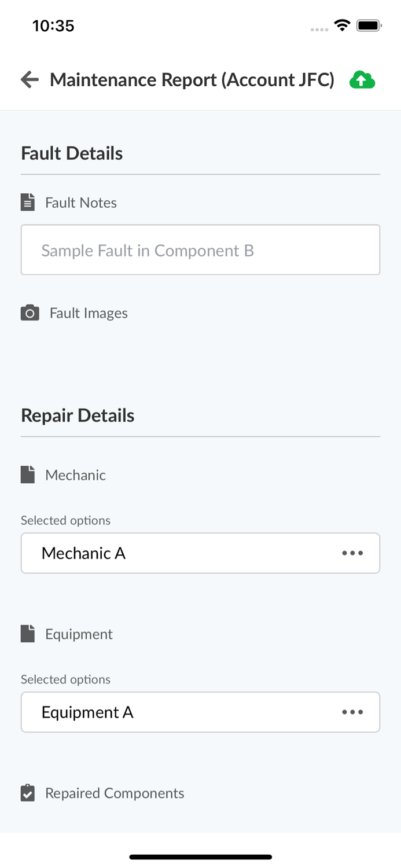This screenshot has width=401, height=868.
Task: Open the Equipment A options dropdown
Action: coord(174,712)
